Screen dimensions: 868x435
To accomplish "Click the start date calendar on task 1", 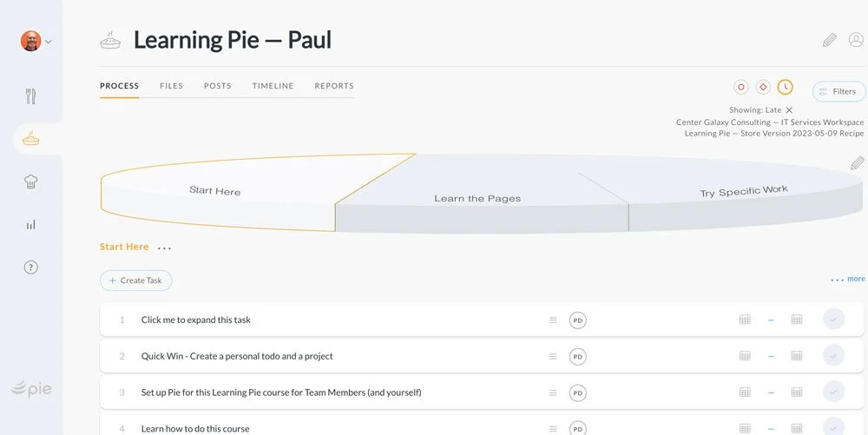I will click(745, 320).
